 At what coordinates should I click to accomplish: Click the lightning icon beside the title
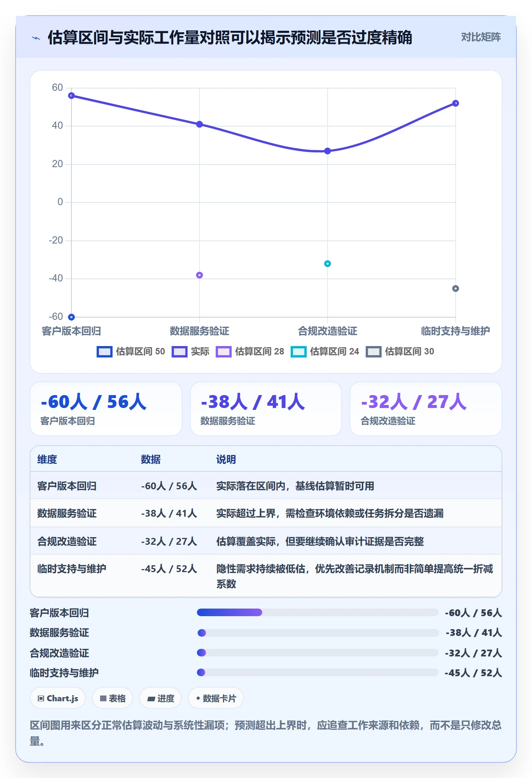(x=36, y=38)
